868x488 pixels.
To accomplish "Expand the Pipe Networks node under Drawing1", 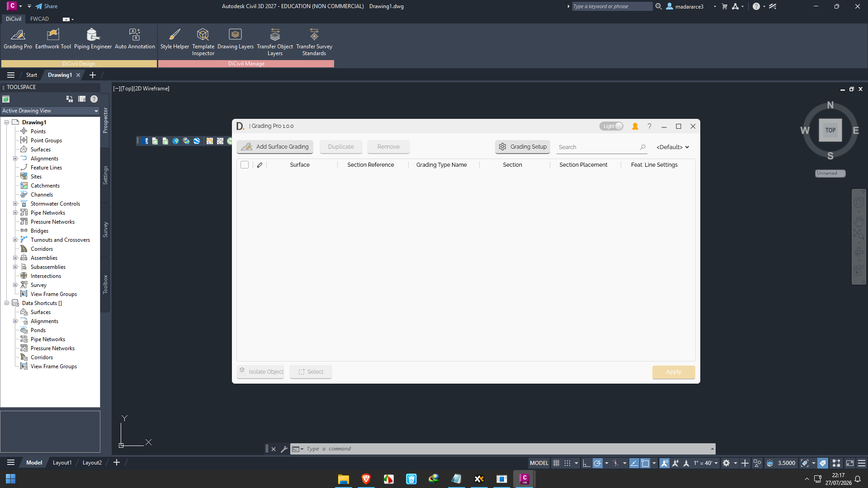I will click(x=15, y=213).
